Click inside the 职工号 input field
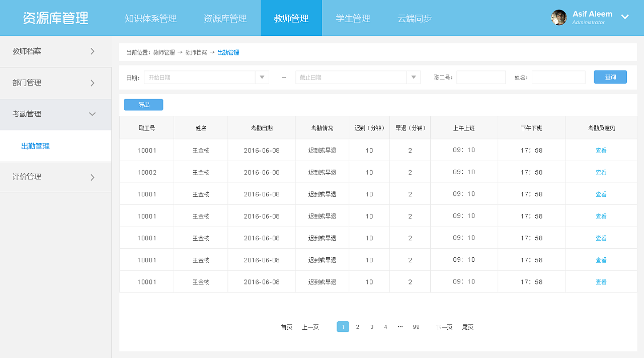This screenshot has width=644, height=358. (481, 77)
